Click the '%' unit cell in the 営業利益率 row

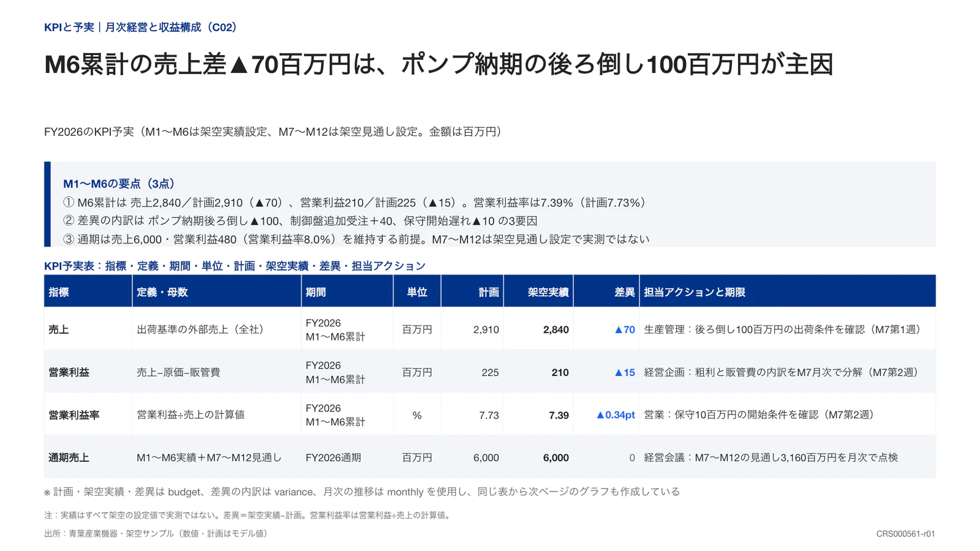pos(417,415)
